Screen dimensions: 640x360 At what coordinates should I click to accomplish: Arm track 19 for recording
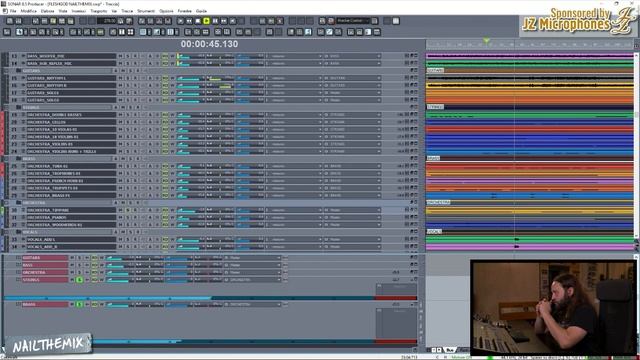[135, 115]
